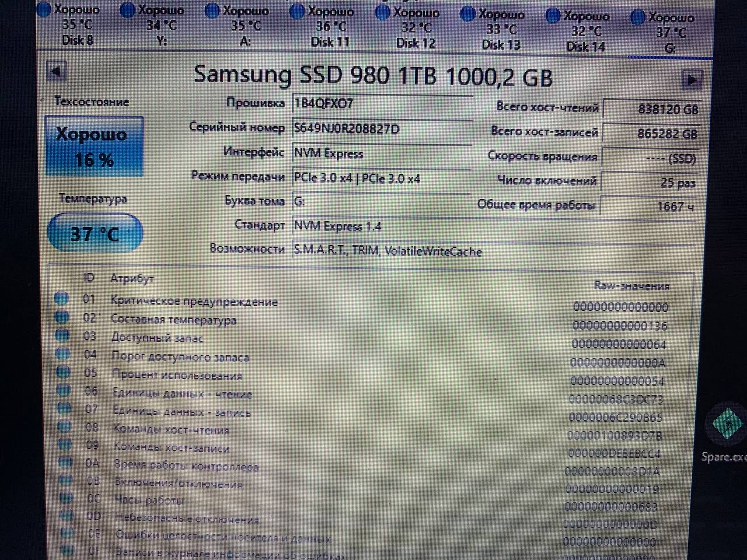Viewport: 747px width, 560px height.
Task: Click status circle for attribute 07
Action: coord(65,408)
